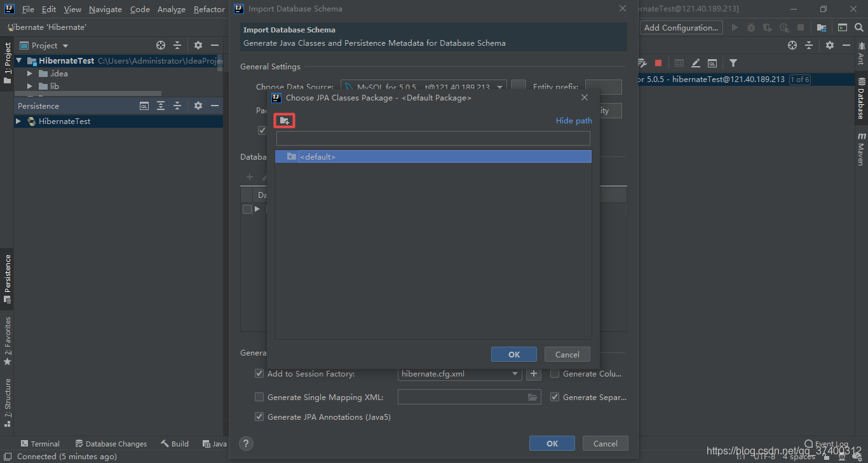
Task: Click the package path input field
Action: tap(433, 138)
